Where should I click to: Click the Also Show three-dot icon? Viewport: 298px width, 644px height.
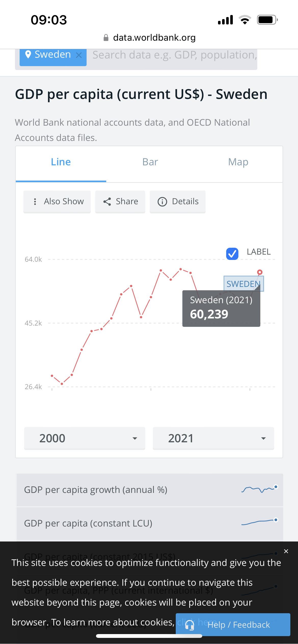35,202
